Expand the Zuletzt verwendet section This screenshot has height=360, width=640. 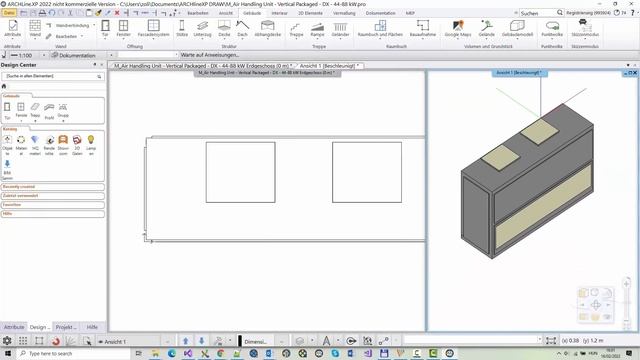53,196
